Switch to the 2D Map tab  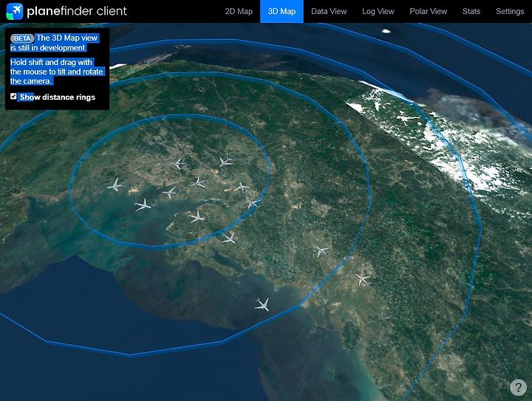239,11
